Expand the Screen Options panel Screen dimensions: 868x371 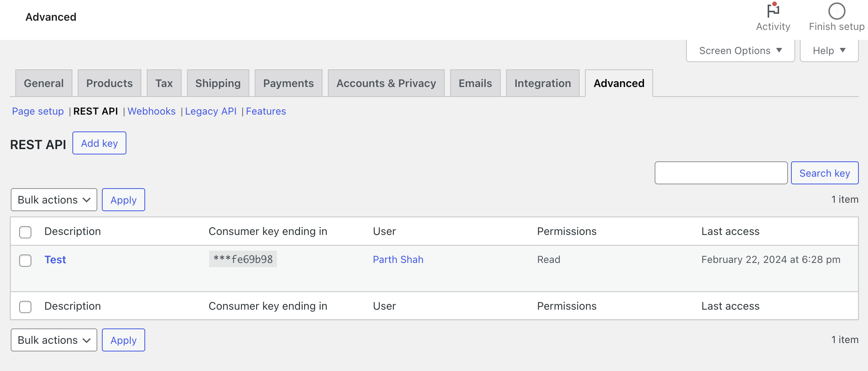[x=740, y=51]
